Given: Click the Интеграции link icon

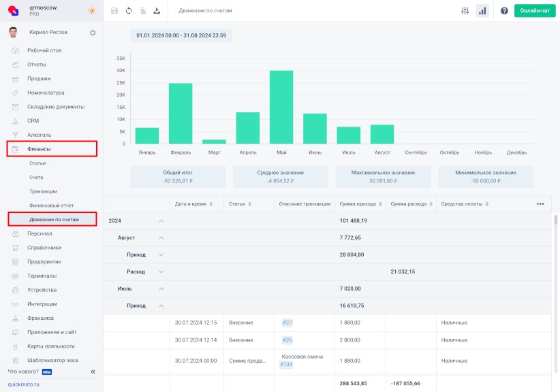Looking at the screenshot, I should [15, 304].
